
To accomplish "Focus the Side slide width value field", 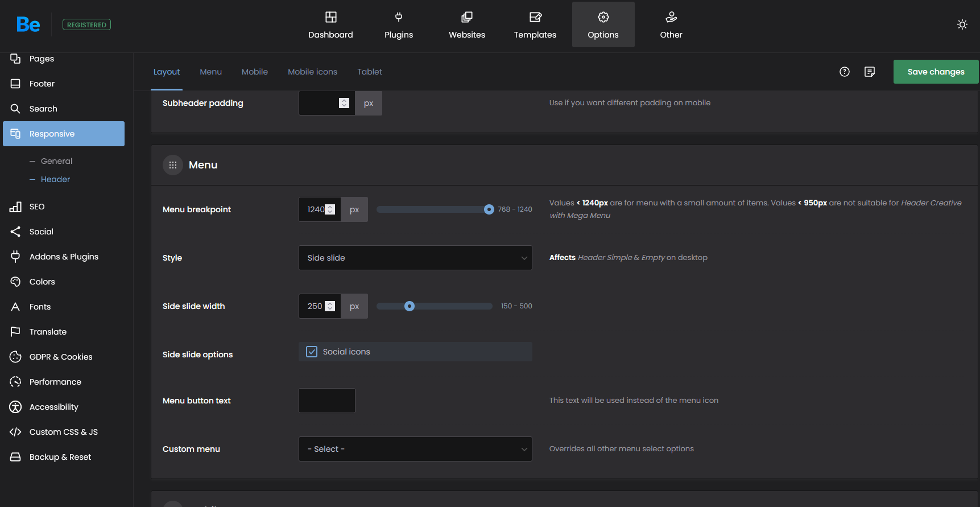I will click(x=320, y=306).
